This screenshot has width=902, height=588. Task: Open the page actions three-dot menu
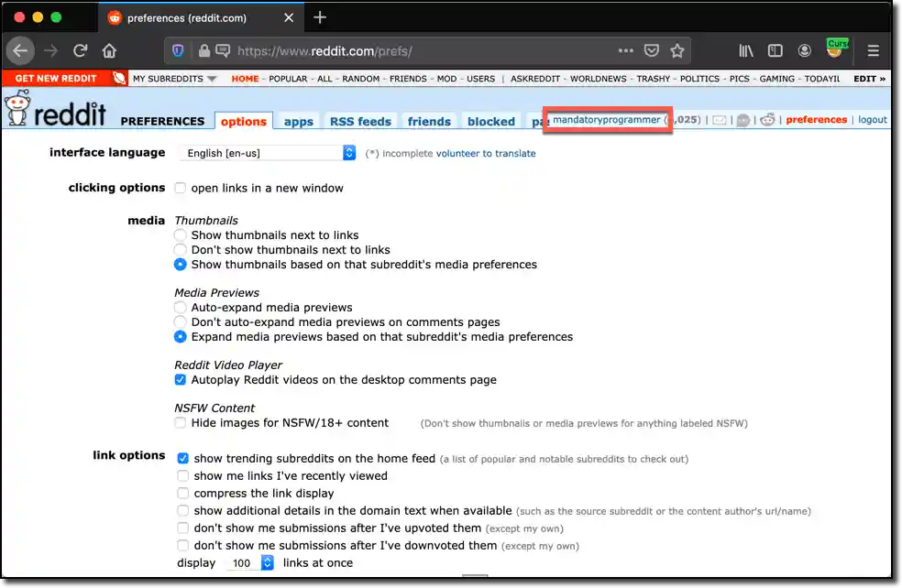coord(625,51)
